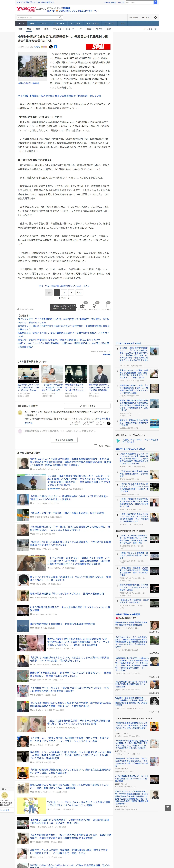Select the 速報 tab
Image resolution: width=174 pixels, height=868 pixels.
click(32, 24)
